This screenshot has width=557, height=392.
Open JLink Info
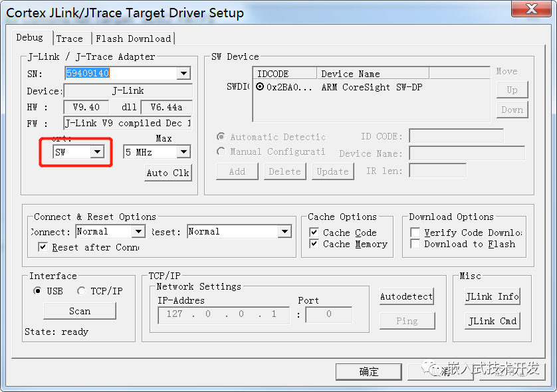click(493, 296)
